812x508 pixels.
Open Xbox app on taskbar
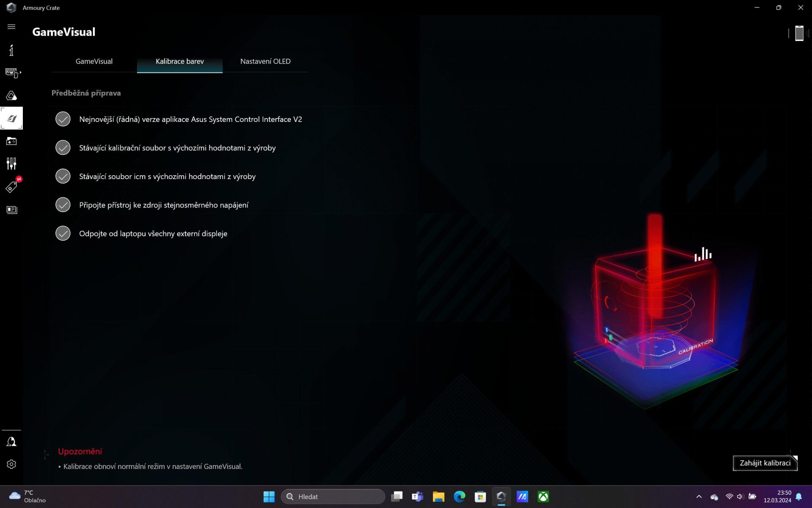click(543, 497)
